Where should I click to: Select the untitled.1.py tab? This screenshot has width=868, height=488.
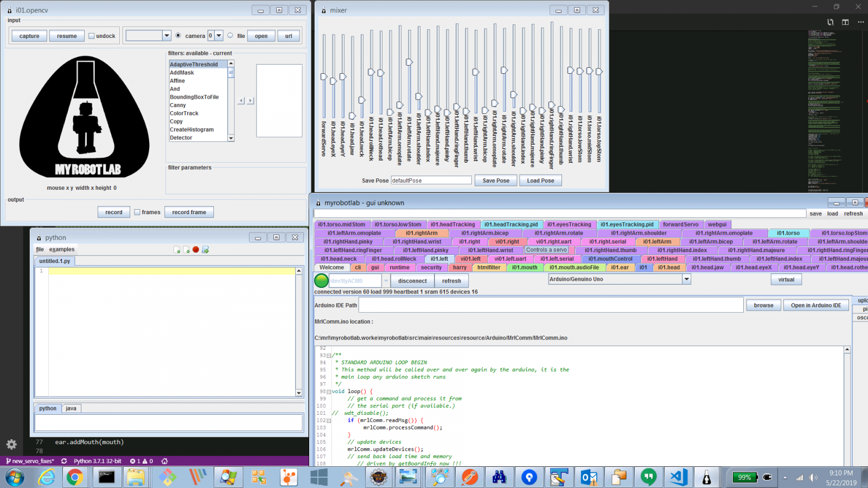[x=54, y=261]
